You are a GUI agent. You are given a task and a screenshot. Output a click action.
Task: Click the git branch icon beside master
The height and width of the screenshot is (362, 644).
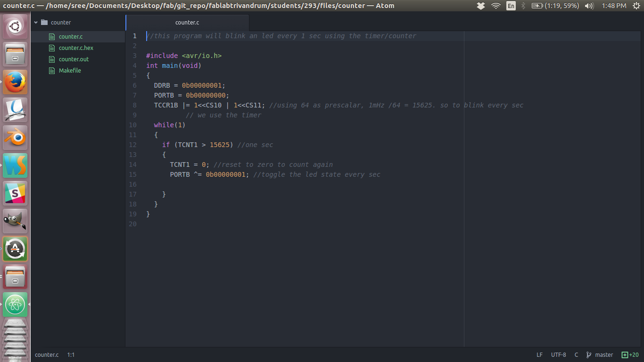589,355
